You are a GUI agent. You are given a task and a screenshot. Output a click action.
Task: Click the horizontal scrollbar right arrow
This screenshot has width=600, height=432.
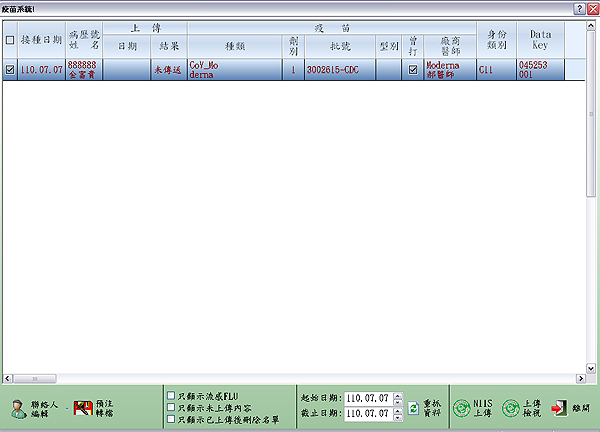(579, 379)
